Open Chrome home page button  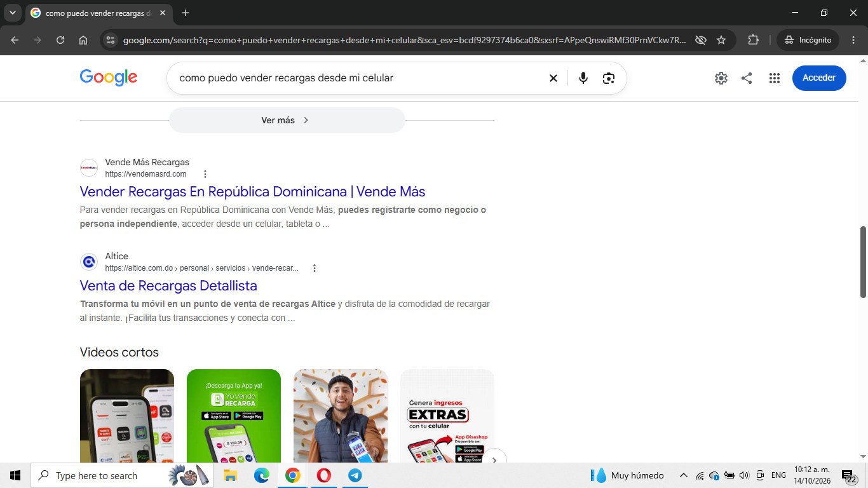pos(83,40)
